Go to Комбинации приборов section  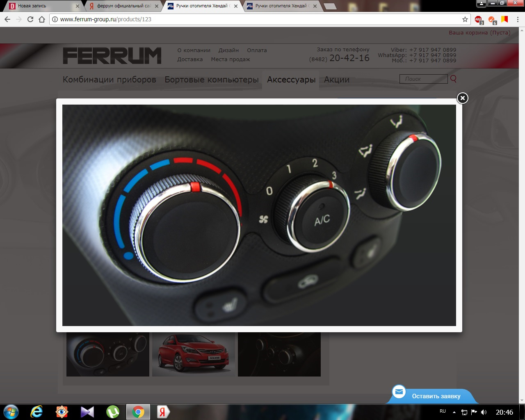point(110,80)
